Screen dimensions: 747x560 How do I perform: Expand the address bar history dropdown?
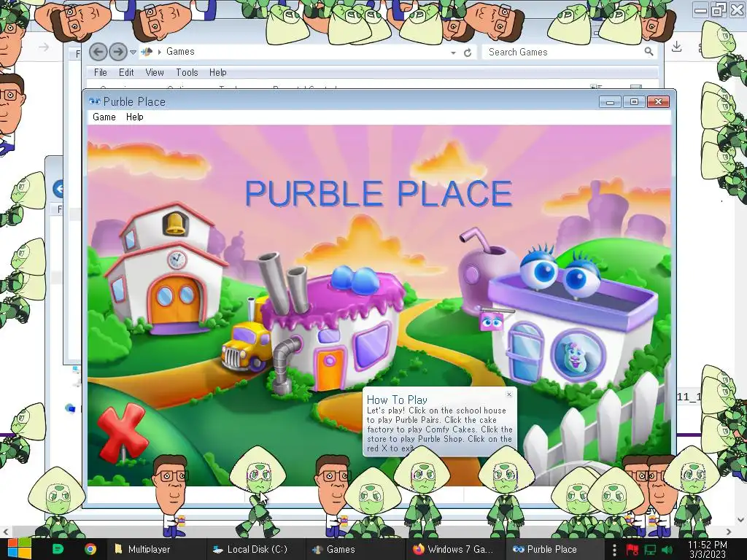tap(453, 52)
